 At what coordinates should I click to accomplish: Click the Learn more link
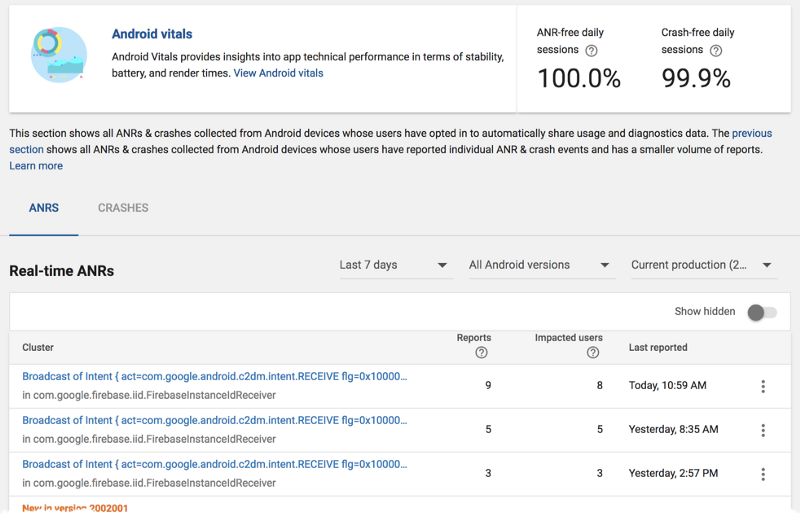point(36,166)
